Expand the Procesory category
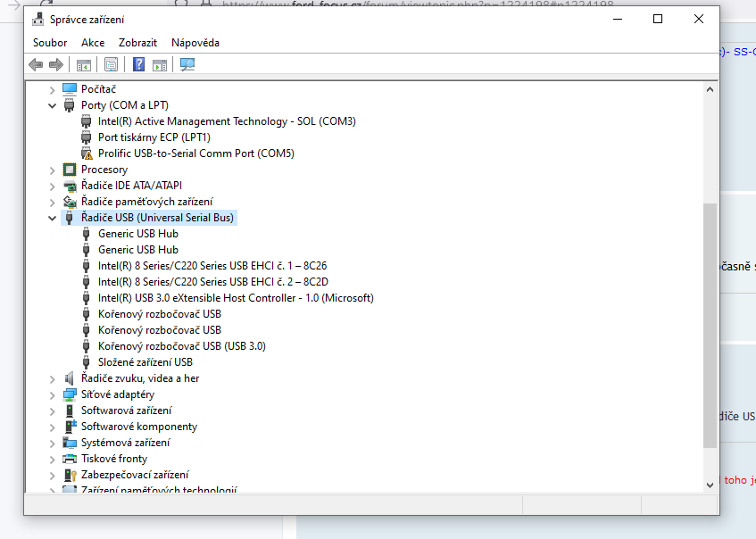756x539 pixels. (x=53, y=170)
